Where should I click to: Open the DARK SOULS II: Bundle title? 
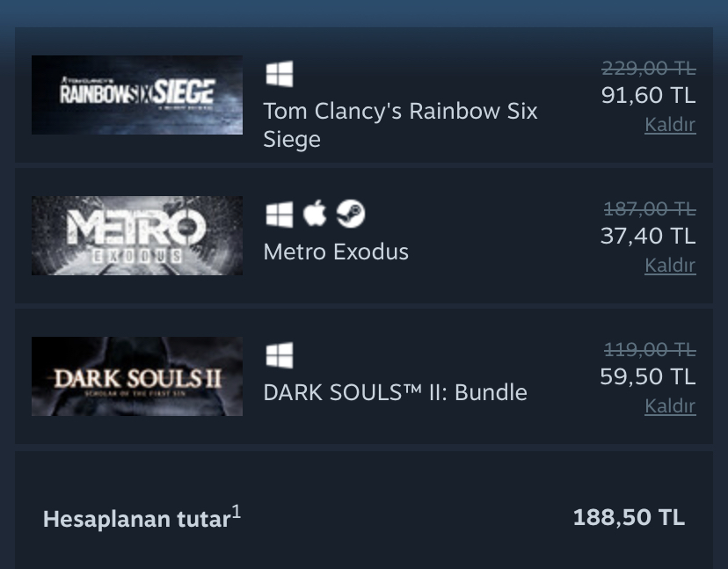pyautogui.click(x=395, y=392)
